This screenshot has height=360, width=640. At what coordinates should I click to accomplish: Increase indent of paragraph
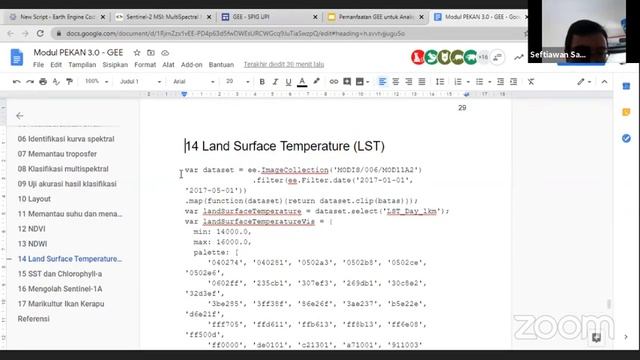tap(513, 82)
